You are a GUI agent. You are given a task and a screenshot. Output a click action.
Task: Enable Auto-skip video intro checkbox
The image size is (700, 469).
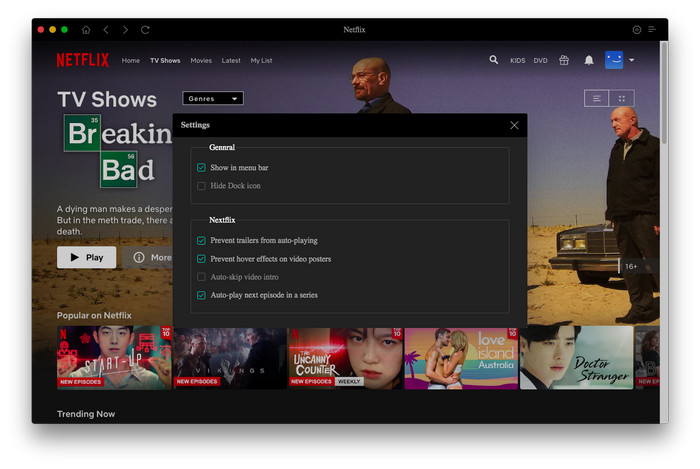coord(201,277)
